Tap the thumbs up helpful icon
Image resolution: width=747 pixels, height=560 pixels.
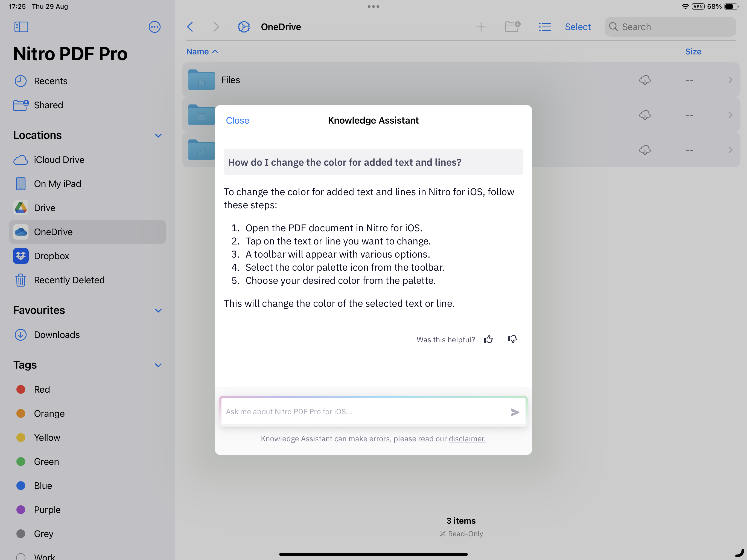click(x=488, y=339)
